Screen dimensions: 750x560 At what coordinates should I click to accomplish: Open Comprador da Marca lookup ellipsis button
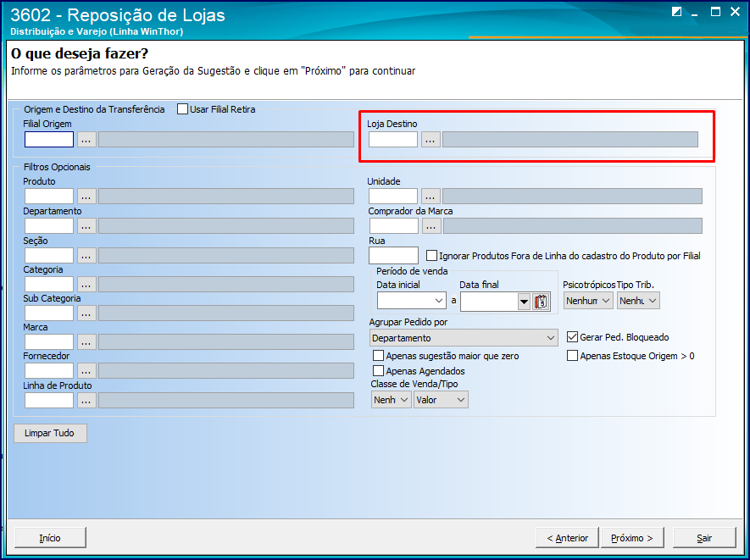(431, 225)
